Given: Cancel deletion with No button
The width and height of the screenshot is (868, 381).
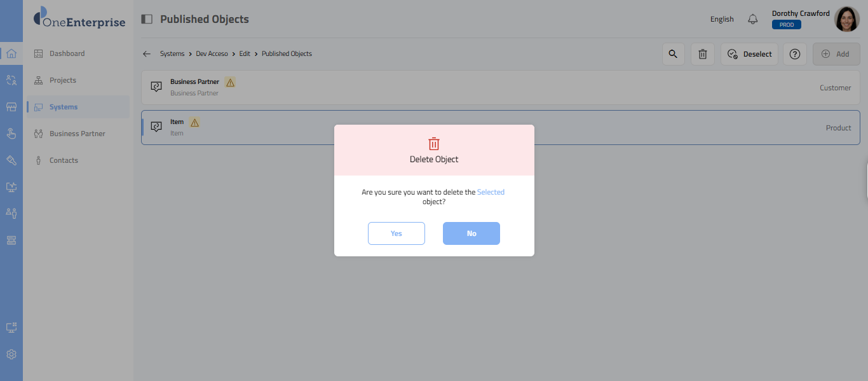Looking at the screenshot, I should coord(471,233).
